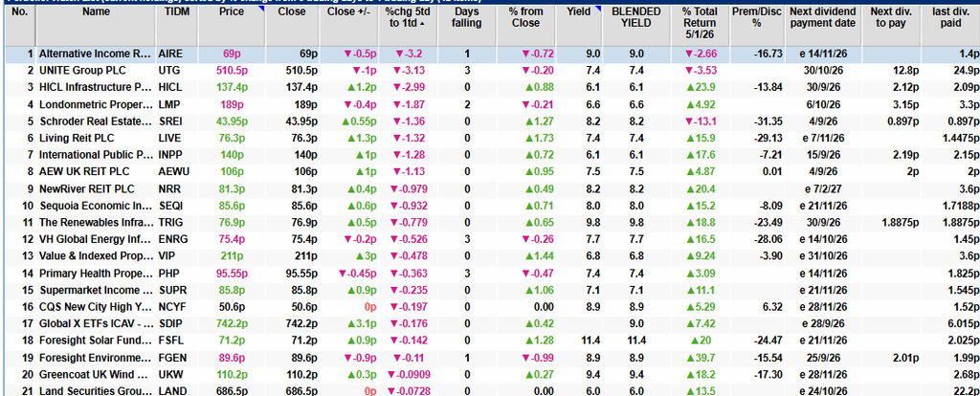Select the Londonmetric Proper… name cell

point(95,104)
